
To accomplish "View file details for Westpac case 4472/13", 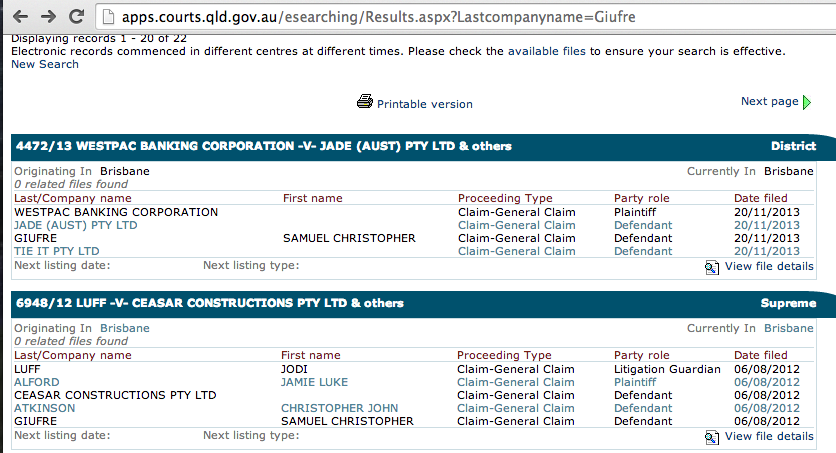I will click(768, 267).
